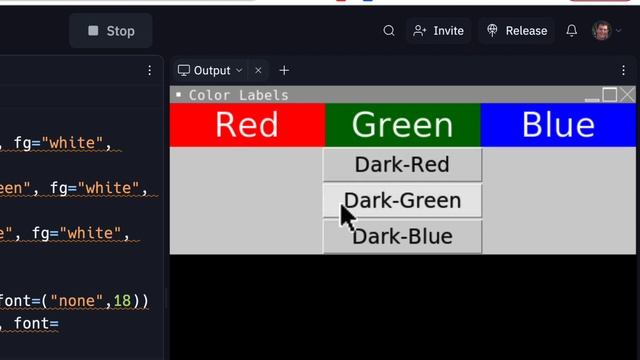
Task: Click the final 'font=' code text
Action: coord(36,324)
